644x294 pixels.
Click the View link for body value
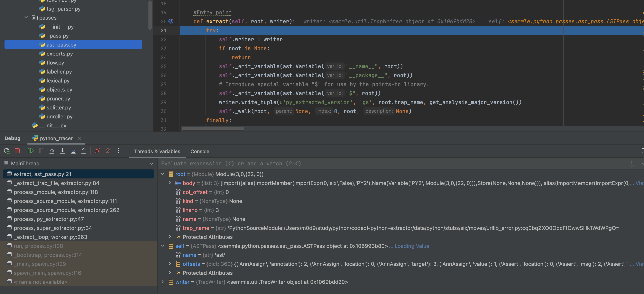coord(640,183)
